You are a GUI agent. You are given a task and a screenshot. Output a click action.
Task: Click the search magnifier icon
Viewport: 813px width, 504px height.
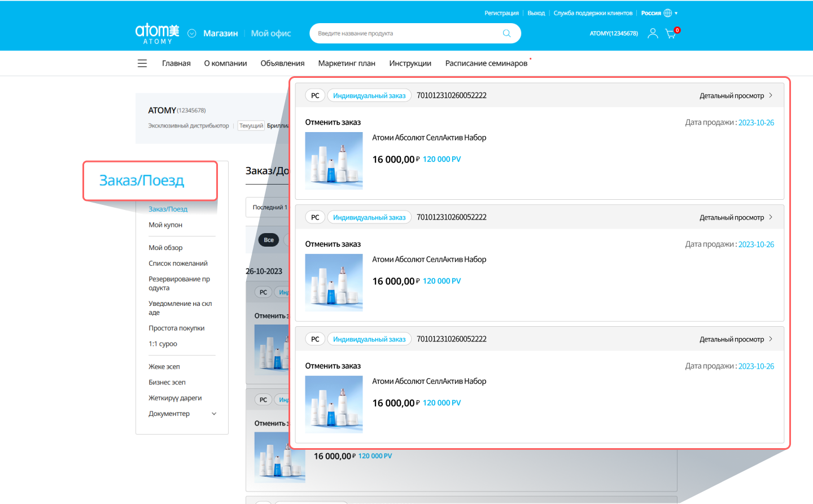coord(506,33)
